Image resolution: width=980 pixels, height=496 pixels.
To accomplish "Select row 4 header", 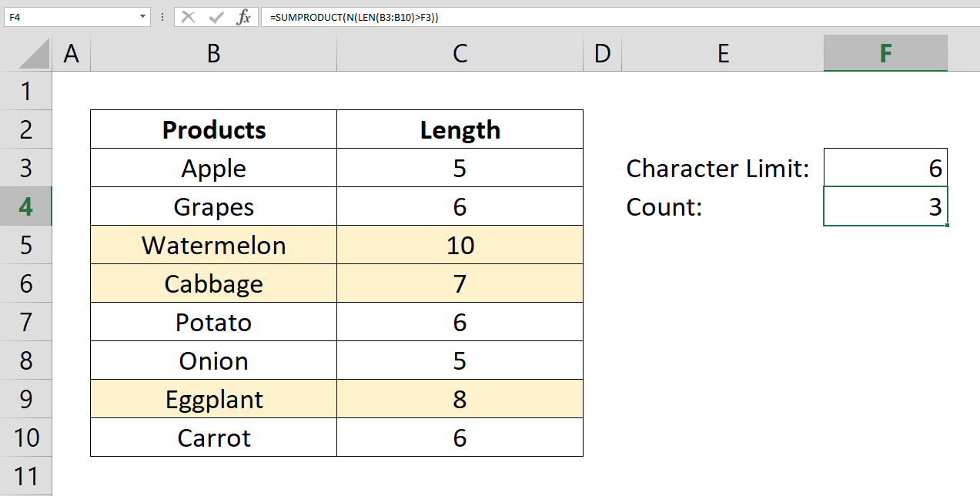I will [x=26, y=206].
